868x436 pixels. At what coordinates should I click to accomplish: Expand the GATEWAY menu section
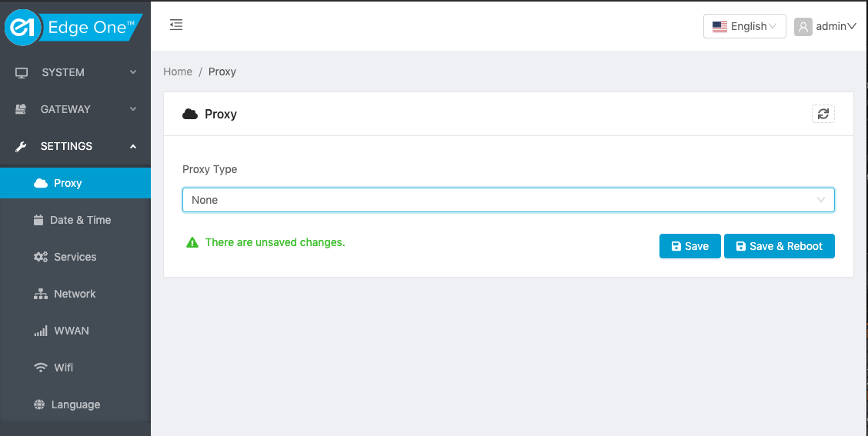click(75, 109)
